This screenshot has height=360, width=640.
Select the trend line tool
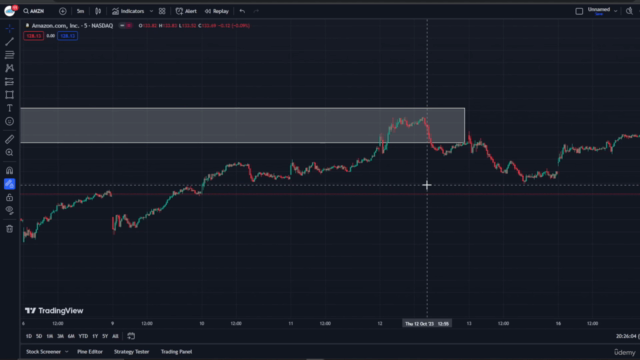pos(9,41)
